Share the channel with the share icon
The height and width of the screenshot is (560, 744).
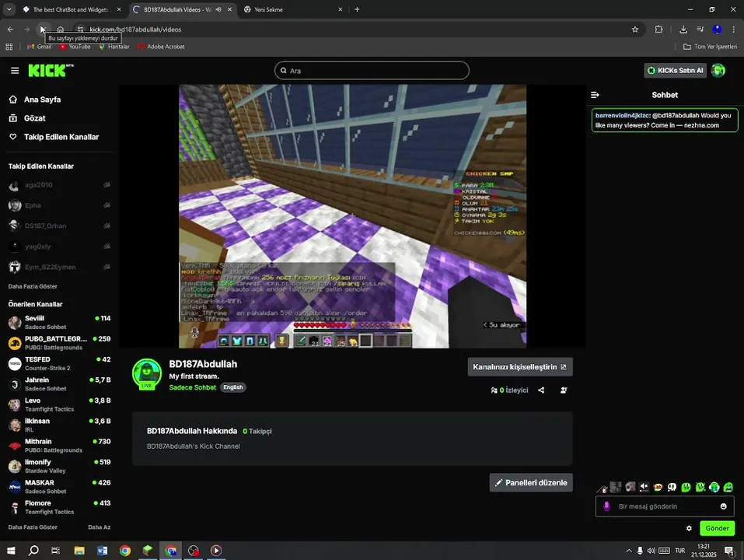541,390
